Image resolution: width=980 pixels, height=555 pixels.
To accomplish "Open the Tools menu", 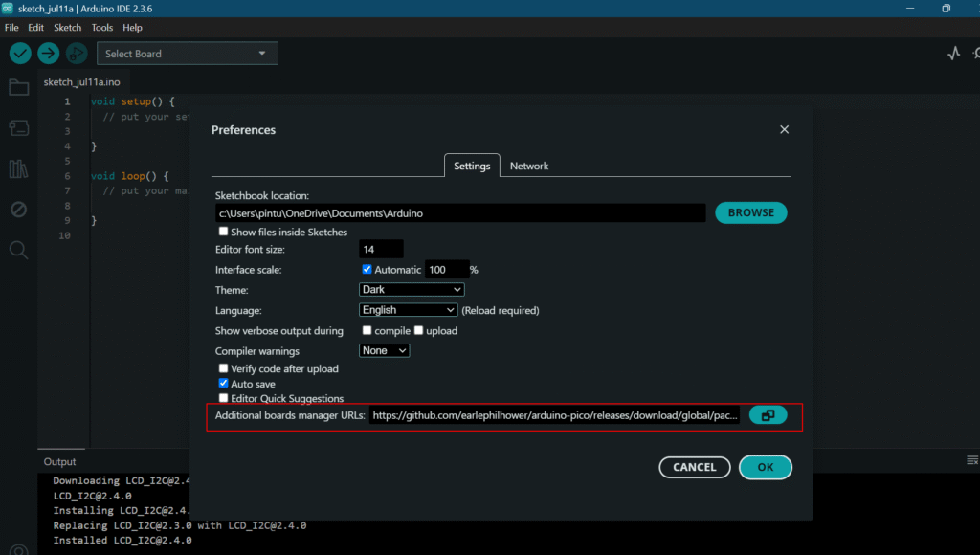I will point(101,28).
